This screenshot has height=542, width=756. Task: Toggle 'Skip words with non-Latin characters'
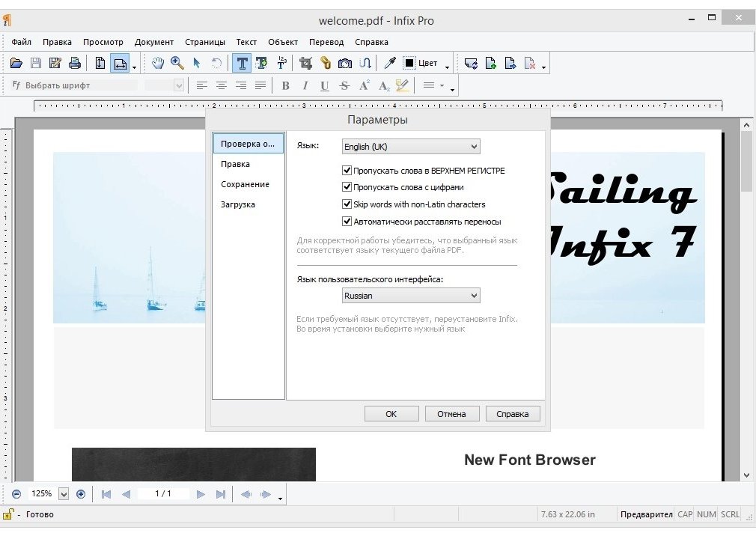pyautogui.click(x=347, y=204)
